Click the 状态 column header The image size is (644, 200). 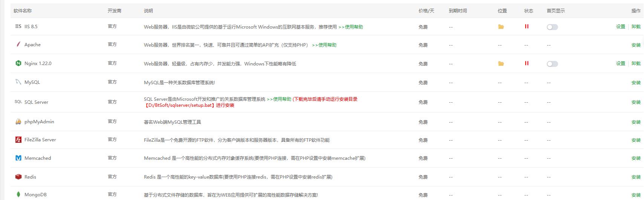(529, 11)
